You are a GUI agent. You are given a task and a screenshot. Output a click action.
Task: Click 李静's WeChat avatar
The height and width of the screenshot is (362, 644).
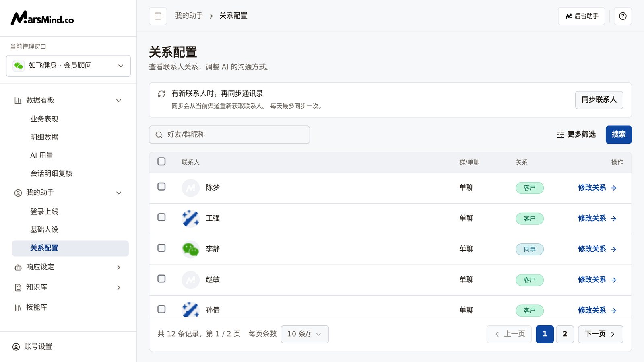coord(191,249)
